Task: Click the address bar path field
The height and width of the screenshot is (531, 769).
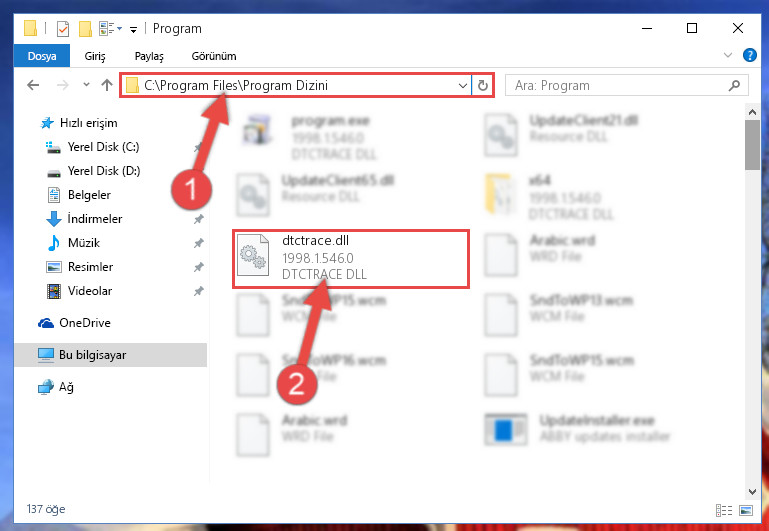Action: pos(296,85)
